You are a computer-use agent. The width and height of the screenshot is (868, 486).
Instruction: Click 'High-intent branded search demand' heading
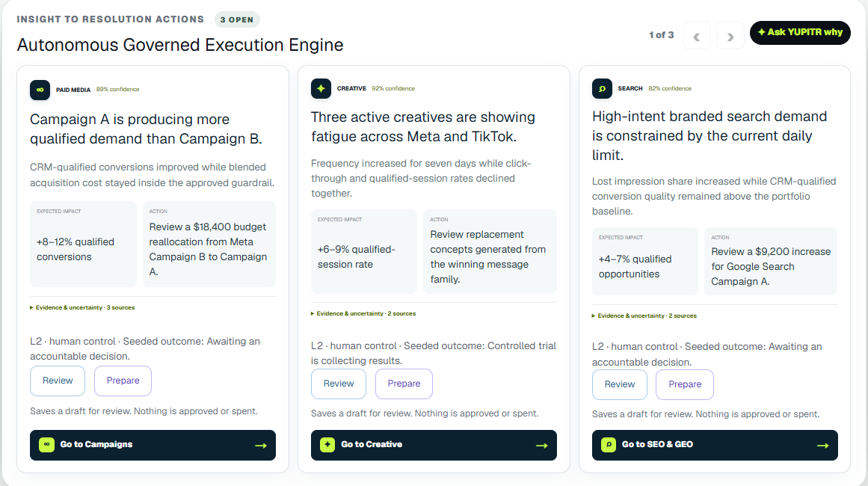point(709,135)
